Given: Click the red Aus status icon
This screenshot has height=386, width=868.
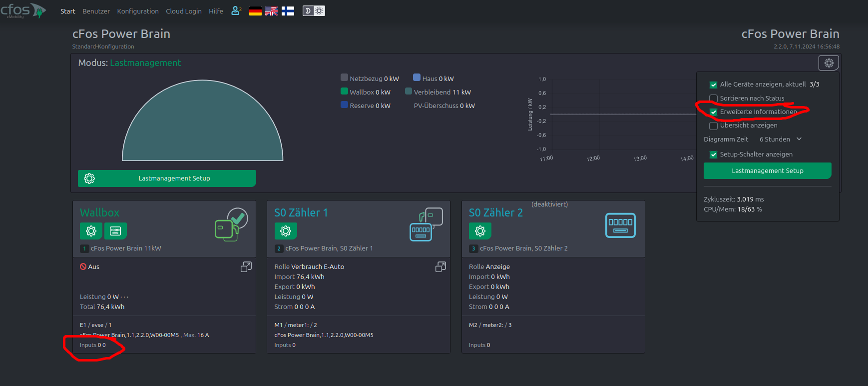Looking at the screenshot, I should [x=83, y=266].
